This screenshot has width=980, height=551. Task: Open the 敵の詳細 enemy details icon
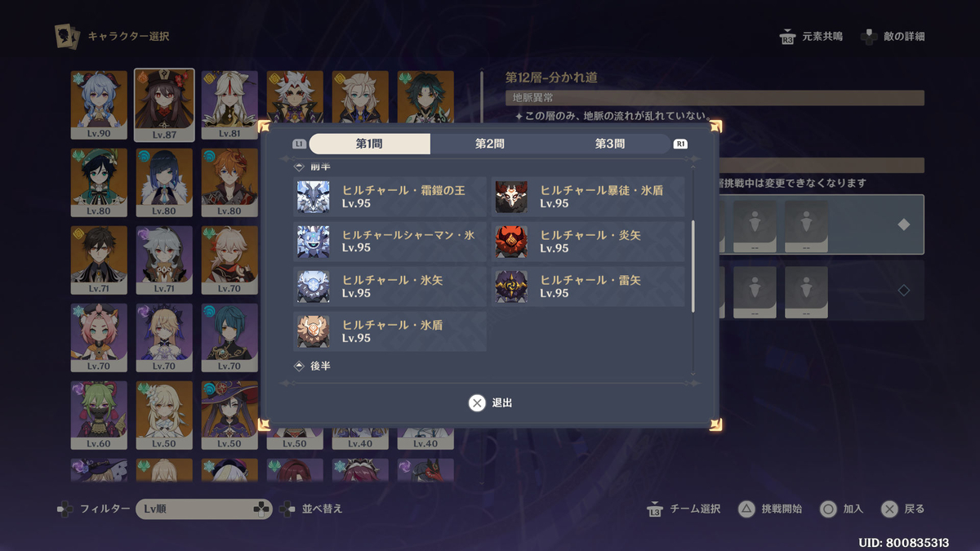pyautogui.click(x=869, y=37)
